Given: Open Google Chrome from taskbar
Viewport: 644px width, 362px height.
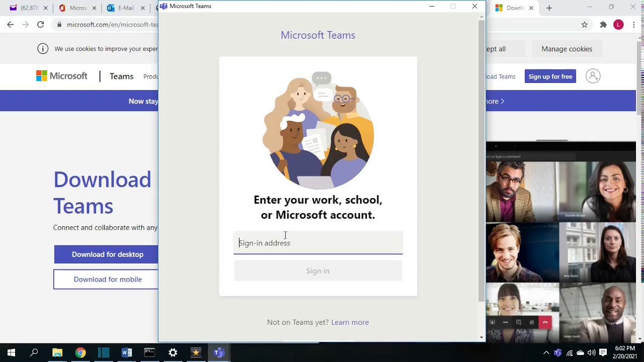Looking at the screenshot, I should pyautogui.click(x=80, y=353).
